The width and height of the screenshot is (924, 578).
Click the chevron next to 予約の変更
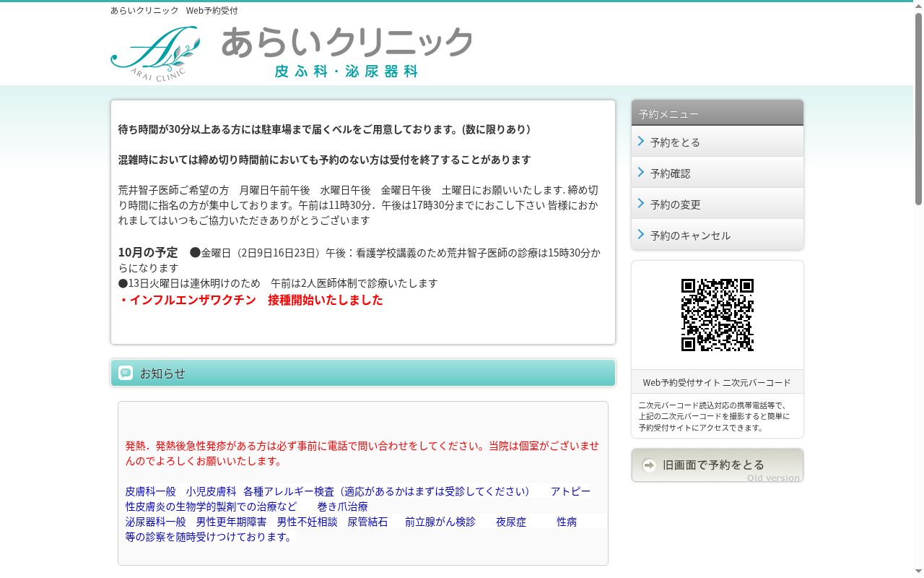(x=640, y=203)
